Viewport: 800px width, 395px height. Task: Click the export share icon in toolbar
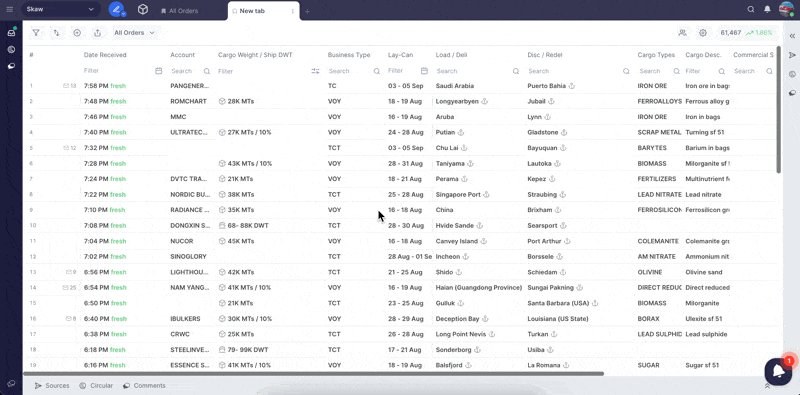[x=97, y=33]
